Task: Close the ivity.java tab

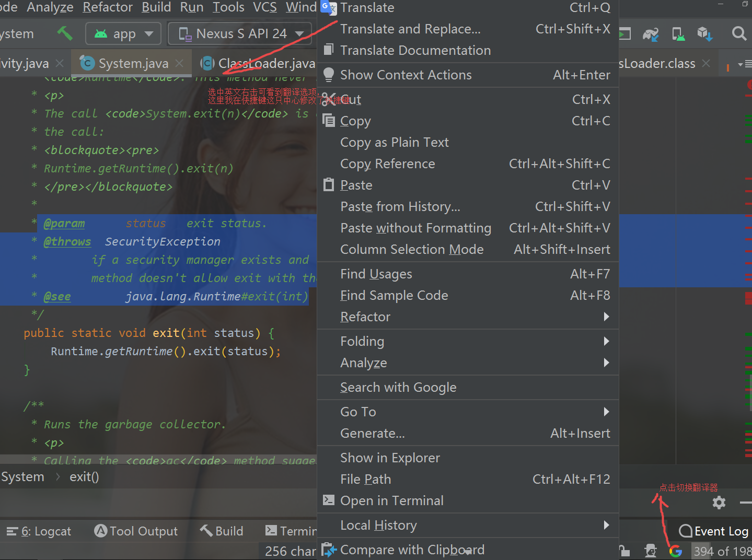Action: (60, 63)
